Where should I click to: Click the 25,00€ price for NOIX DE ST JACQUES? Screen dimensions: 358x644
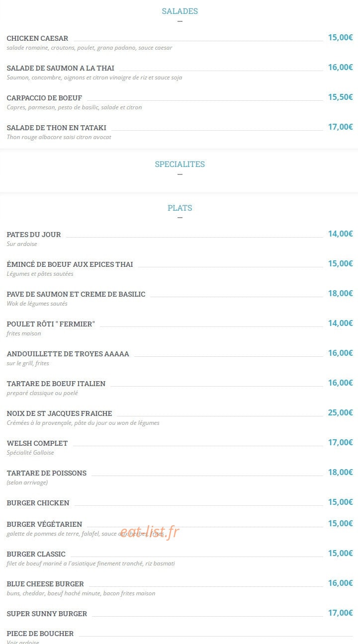340,412
